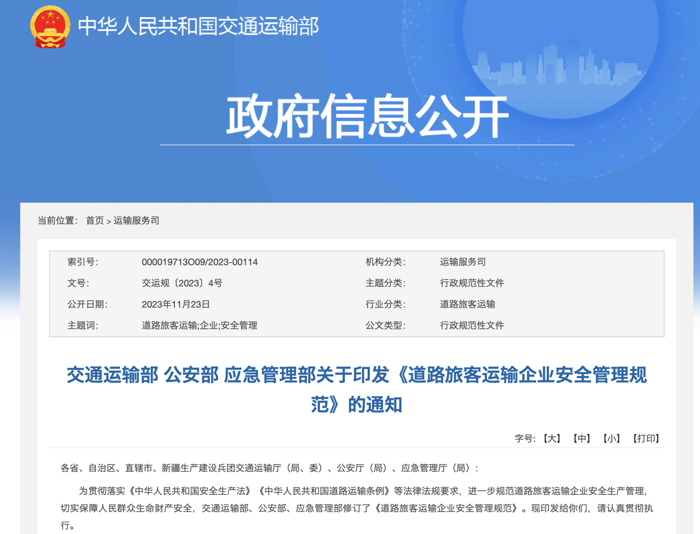The height and width of the screenshot is (534, 700).
Task: Click the 主题分类 value 行政规范性文件
Action: pos(472,283)
